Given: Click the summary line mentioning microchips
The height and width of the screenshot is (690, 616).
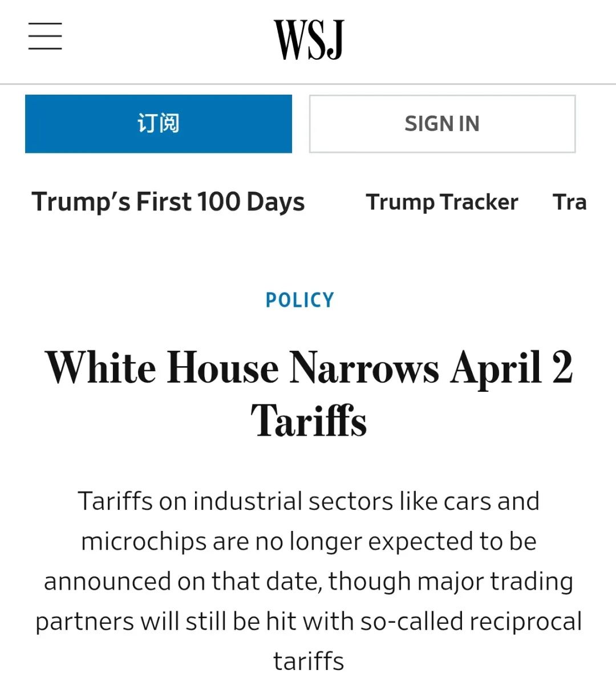Looking at the screenshot, I should click(x=309, y=542).
